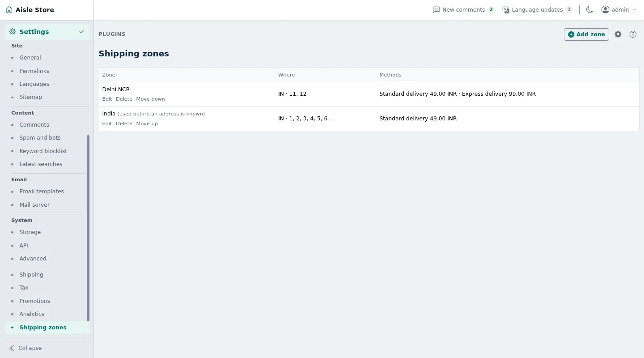Open the New comments speech bubble icon
The image size is (644, 358).
click(x=436, y=10)
